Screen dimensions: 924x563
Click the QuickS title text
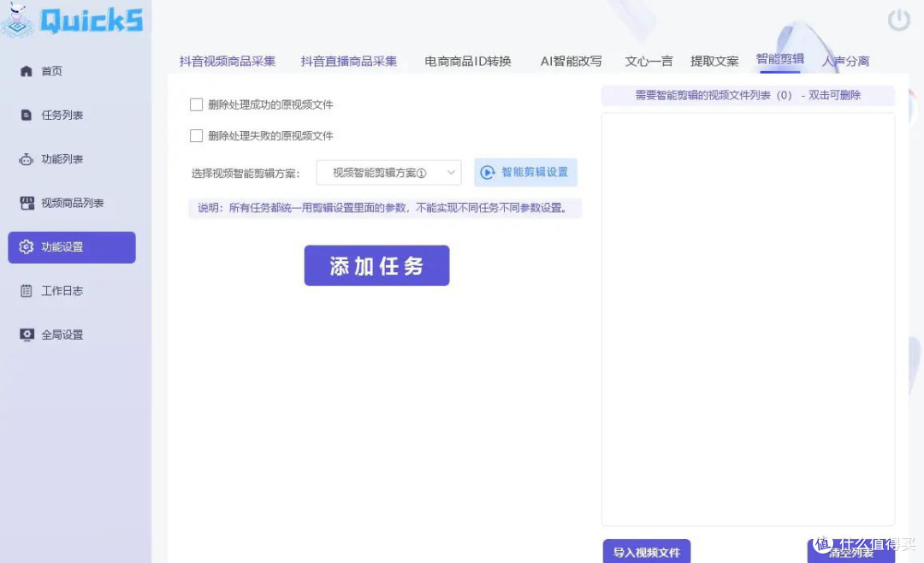(91, 21)
